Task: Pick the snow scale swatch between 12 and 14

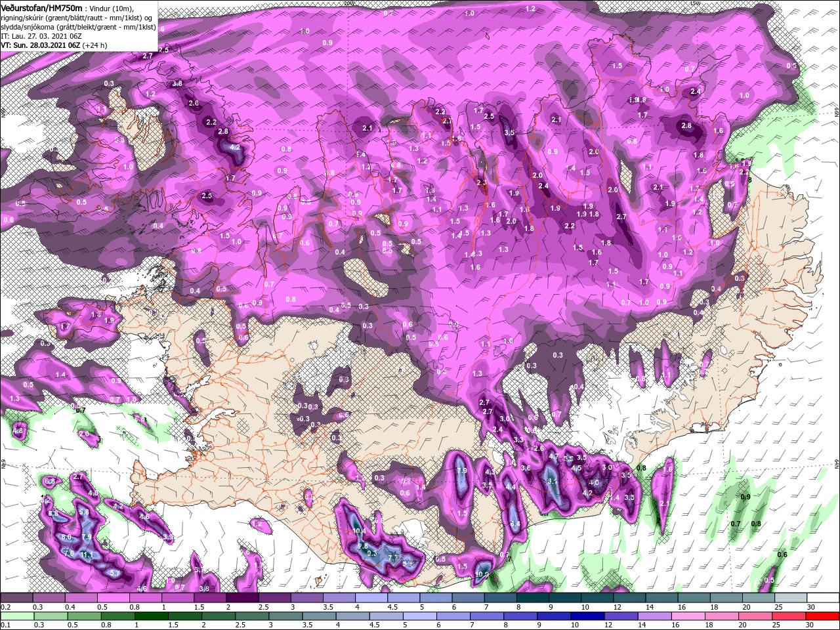Action: coord(630,598)
